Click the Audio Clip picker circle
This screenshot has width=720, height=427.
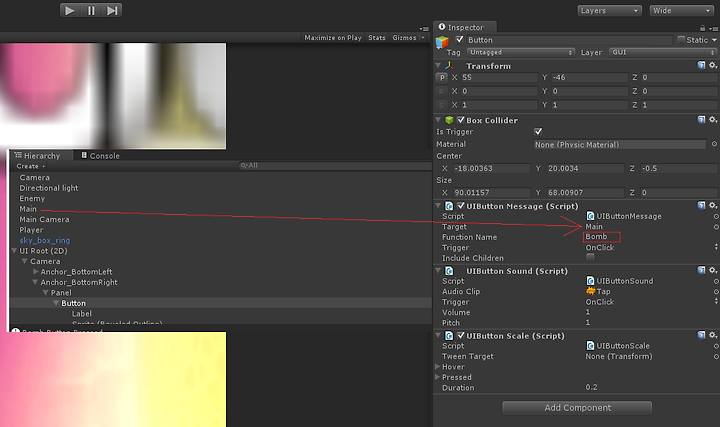715,292
